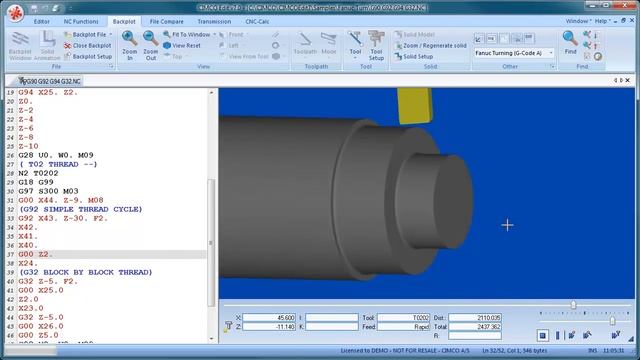This screenshot has height=360, width=640.
Task: Click Zoom / Regenerate solid label
Action: pos(435,46)
